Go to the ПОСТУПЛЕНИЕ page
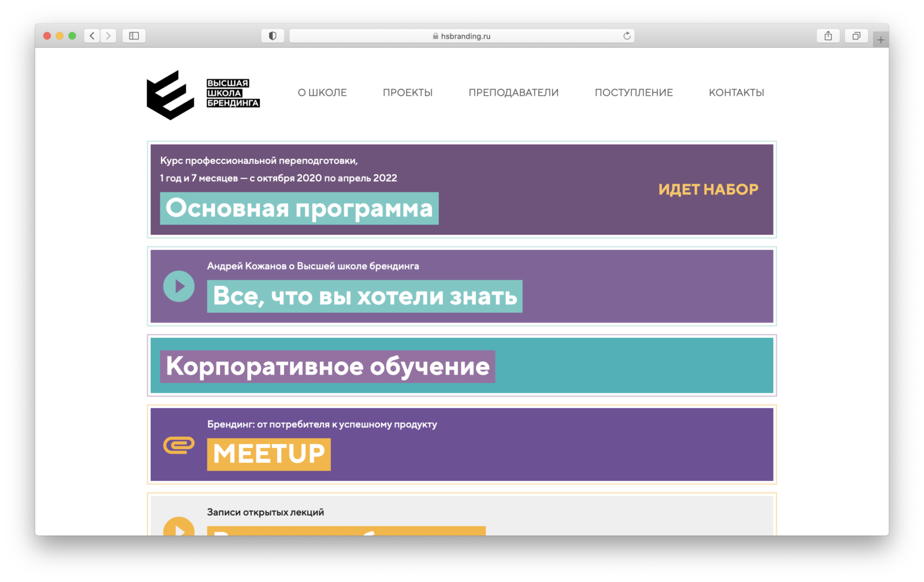924x582 pixels. coord(634,92)
